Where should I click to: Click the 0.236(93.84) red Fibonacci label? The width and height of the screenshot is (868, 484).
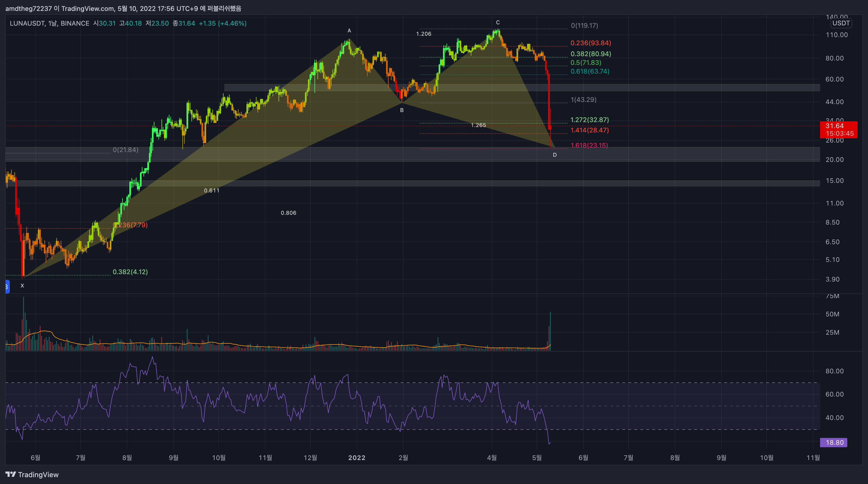(590, 43)
